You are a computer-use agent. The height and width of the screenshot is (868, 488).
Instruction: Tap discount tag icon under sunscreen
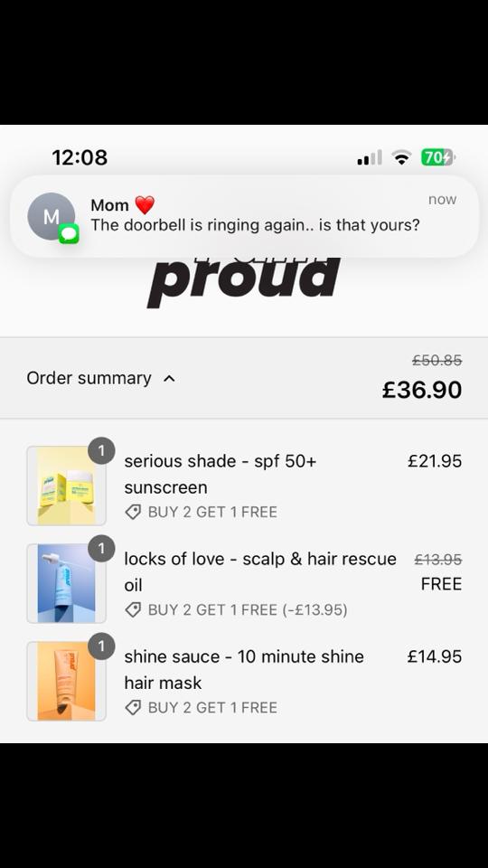133,512
